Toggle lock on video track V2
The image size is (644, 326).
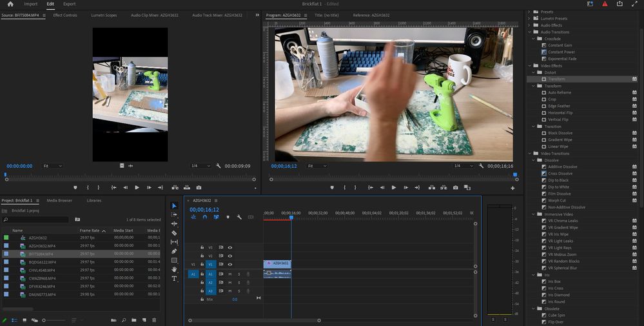tap(202, 256)
